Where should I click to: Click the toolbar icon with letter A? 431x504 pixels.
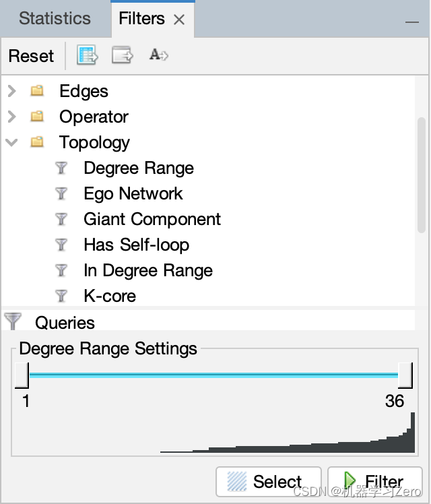[158, 55]
